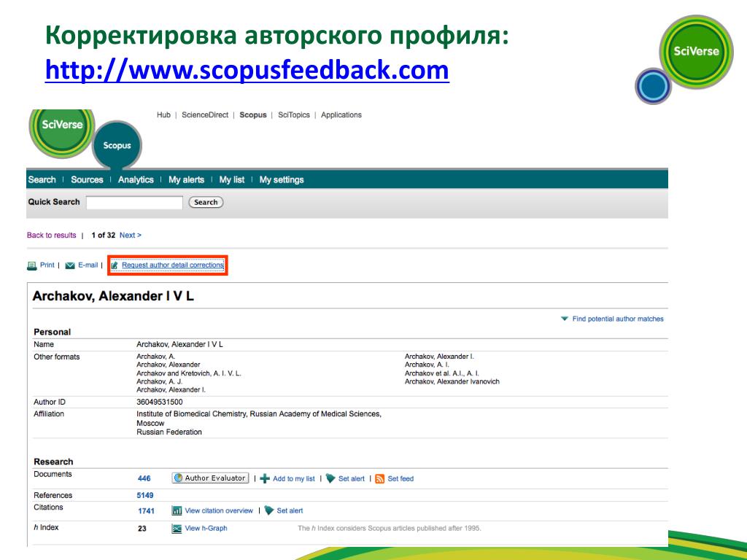Click the Author ID 36049531500
The height and width of the screenshot is (560, 747).
(x=160, y=402)
